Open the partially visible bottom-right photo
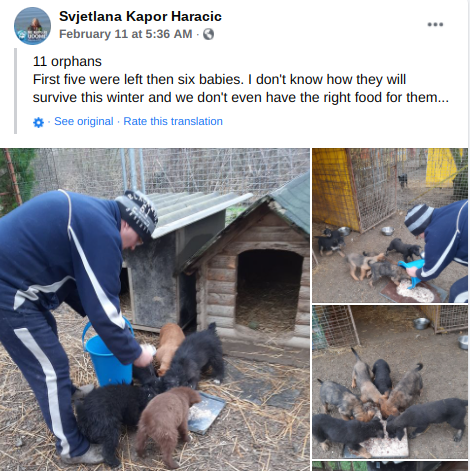The width and height of the screenshot is (470, 471). tap(390, 466)
